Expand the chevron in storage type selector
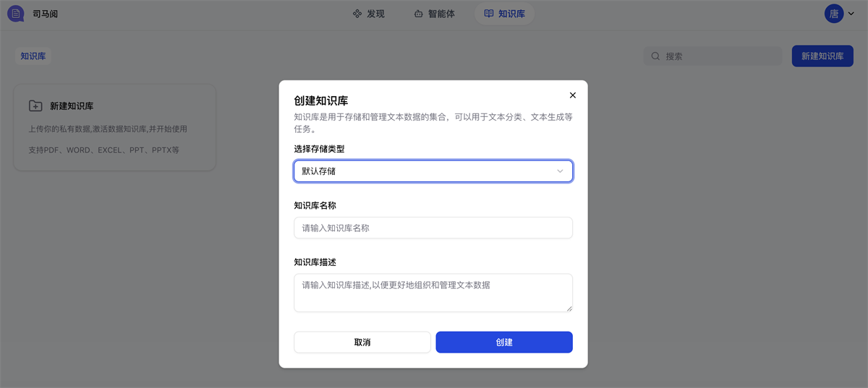This screenshot has height=388, width=868. click(x=560, y=171)
